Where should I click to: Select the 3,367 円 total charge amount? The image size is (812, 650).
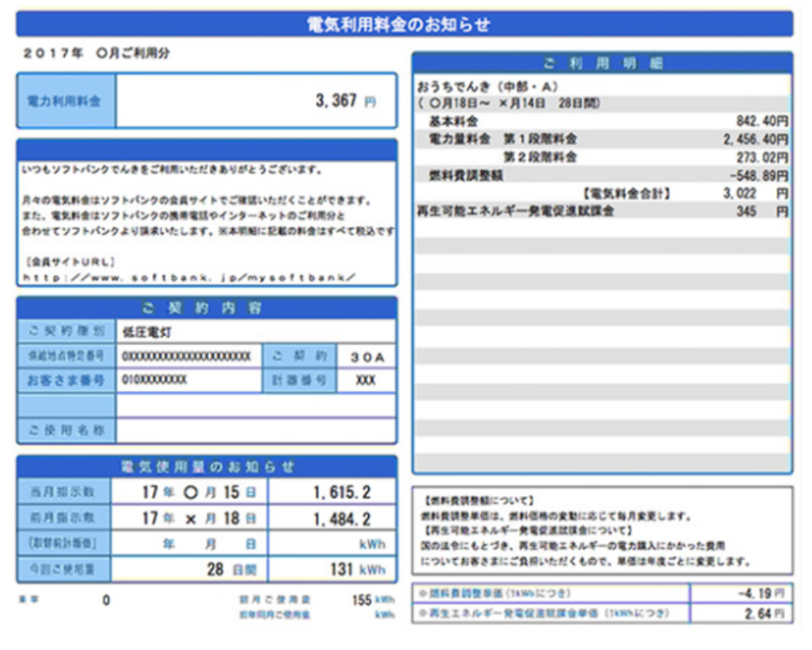pos(345,101)
